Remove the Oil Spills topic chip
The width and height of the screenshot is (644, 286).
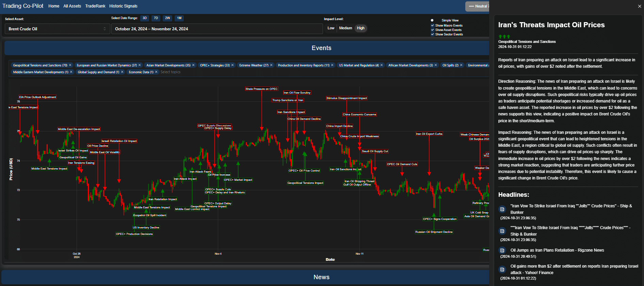coord(461,65)
